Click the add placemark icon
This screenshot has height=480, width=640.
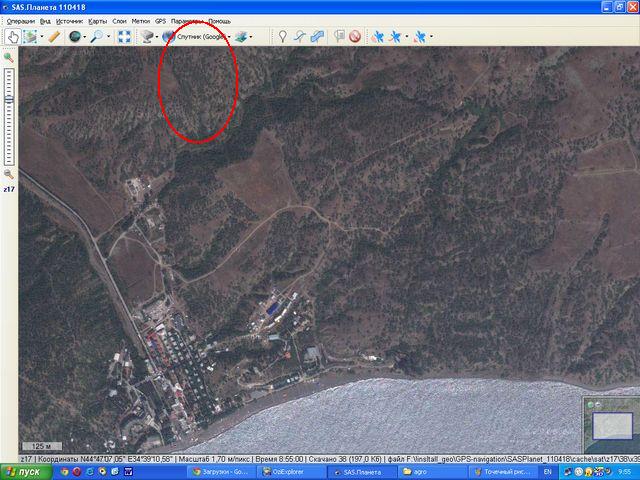click(x=282, y=36)
